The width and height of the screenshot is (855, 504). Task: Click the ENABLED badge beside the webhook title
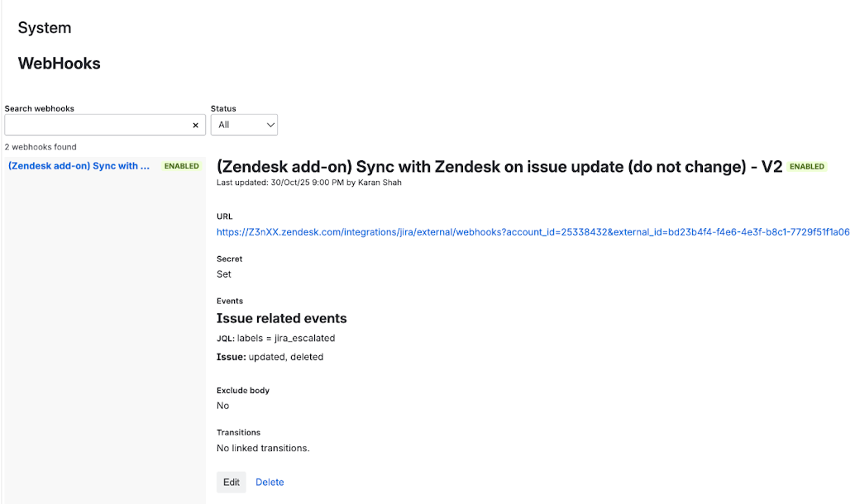click(x=807, y=167)
